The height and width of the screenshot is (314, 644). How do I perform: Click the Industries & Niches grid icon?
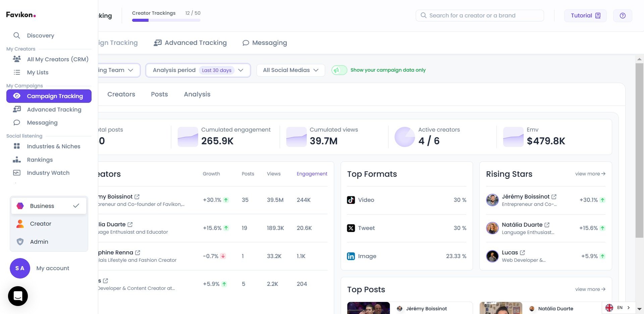16,146
